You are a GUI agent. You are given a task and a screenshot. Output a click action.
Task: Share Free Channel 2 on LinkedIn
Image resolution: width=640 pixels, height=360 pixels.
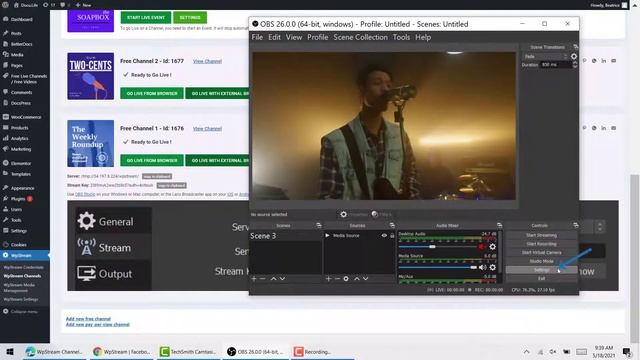click(604, 61)
